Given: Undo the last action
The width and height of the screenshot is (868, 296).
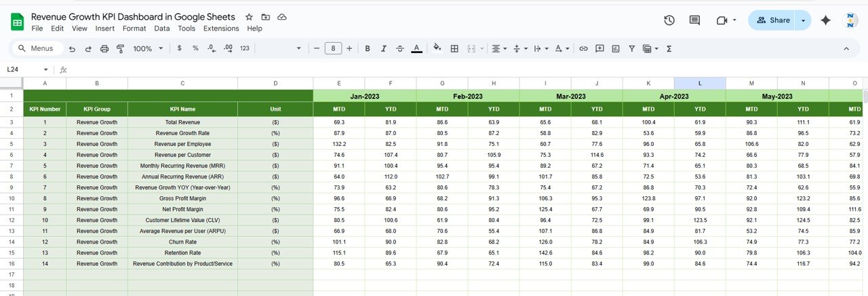Looking at the screenshot, I should tap(71, 49).
